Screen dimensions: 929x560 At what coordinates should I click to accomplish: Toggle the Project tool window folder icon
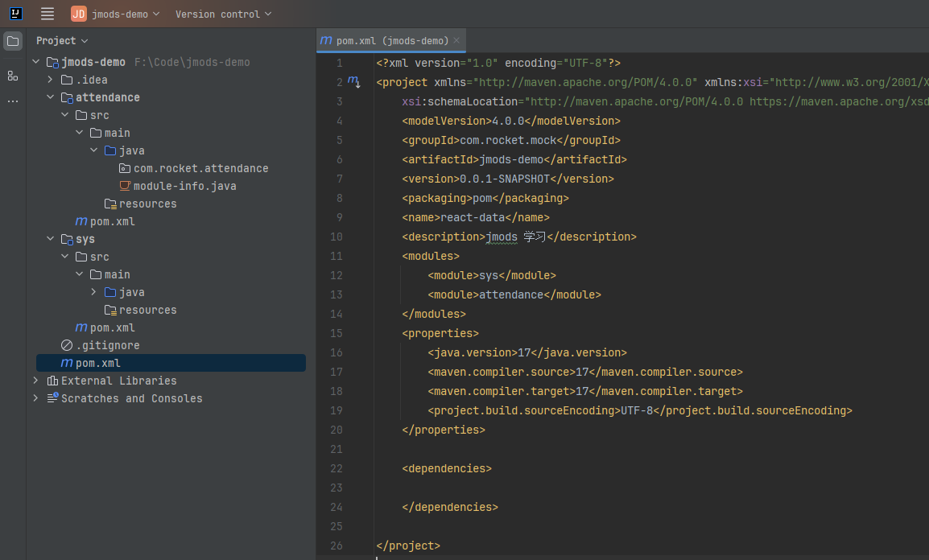click(12, 41)
